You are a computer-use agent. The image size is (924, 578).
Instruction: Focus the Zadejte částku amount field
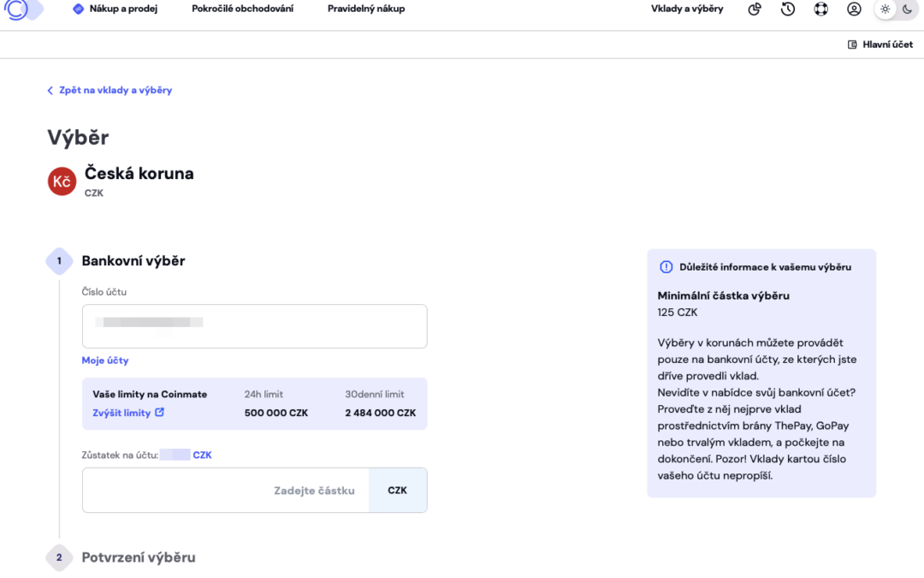pyautogui.click(x=226, y=490)
